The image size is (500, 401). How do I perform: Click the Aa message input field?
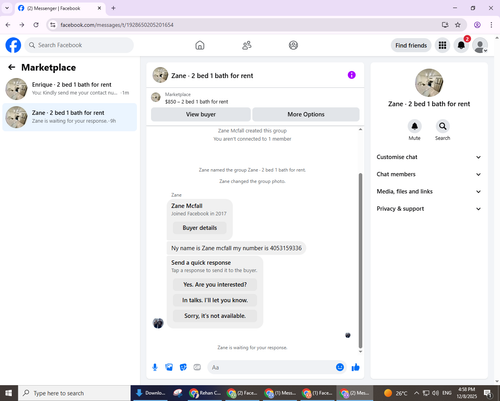pos(272,367)
